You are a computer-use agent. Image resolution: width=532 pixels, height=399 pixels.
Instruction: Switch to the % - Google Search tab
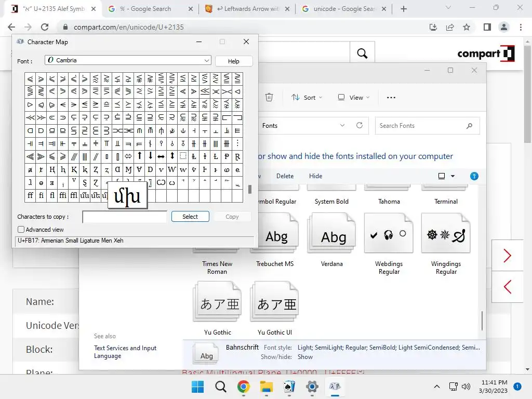pos(151,9)
